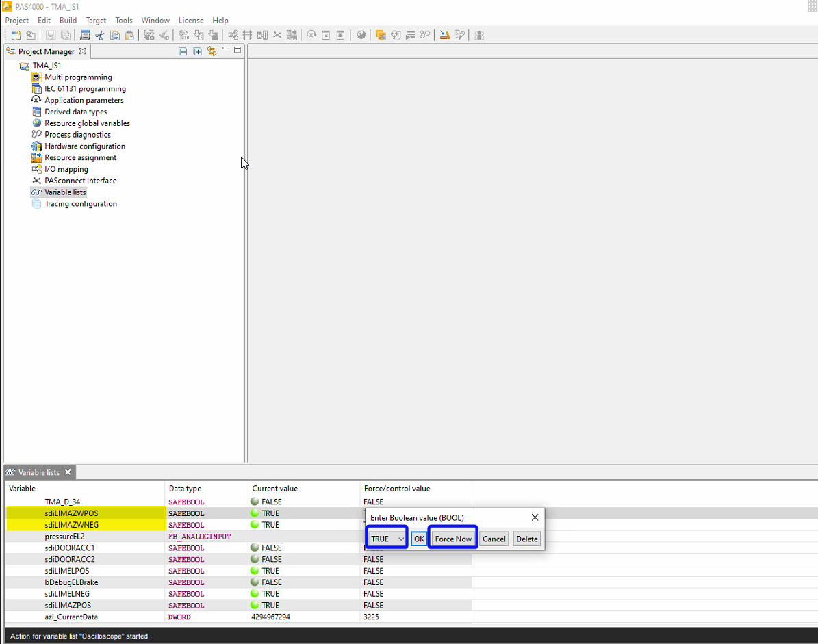Click the Variable column header

[x=84, y=489]
